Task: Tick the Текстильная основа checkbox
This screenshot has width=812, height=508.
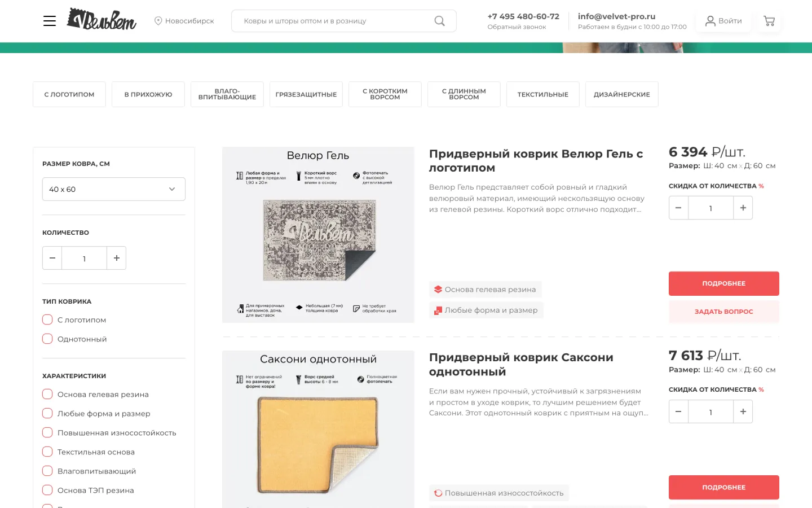Action: (47, 452)
